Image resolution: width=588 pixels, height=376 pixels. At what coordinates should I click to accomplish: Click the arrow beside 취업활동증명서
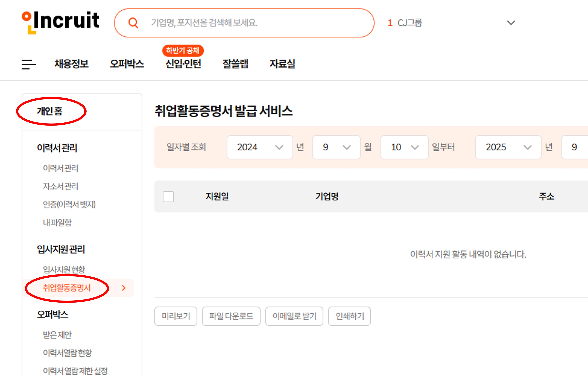point(124,288)
